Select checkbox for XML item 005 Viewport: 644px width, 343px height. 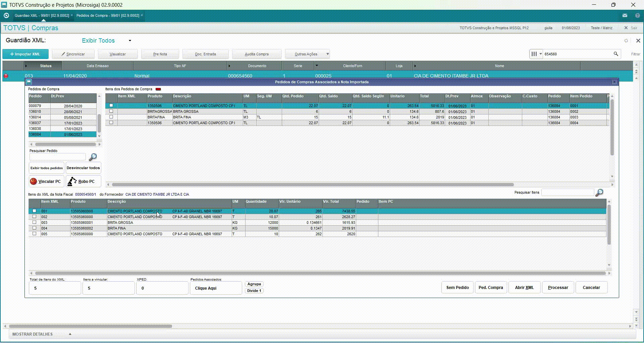click(34, 234)
